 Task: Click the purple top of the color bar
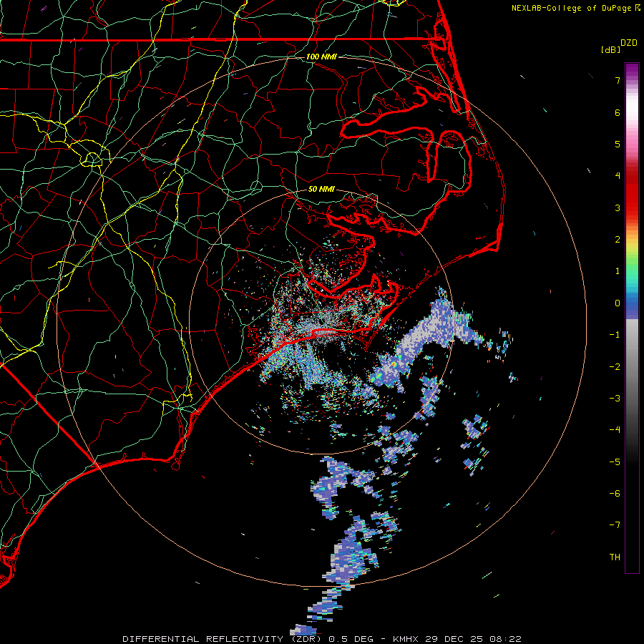pos(632,70)
